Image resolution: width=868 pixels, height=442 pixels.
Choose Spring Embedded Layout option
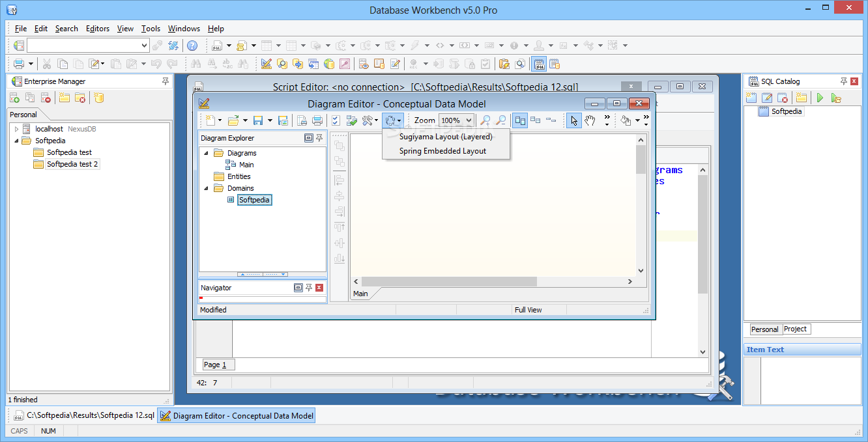[446, 151]
